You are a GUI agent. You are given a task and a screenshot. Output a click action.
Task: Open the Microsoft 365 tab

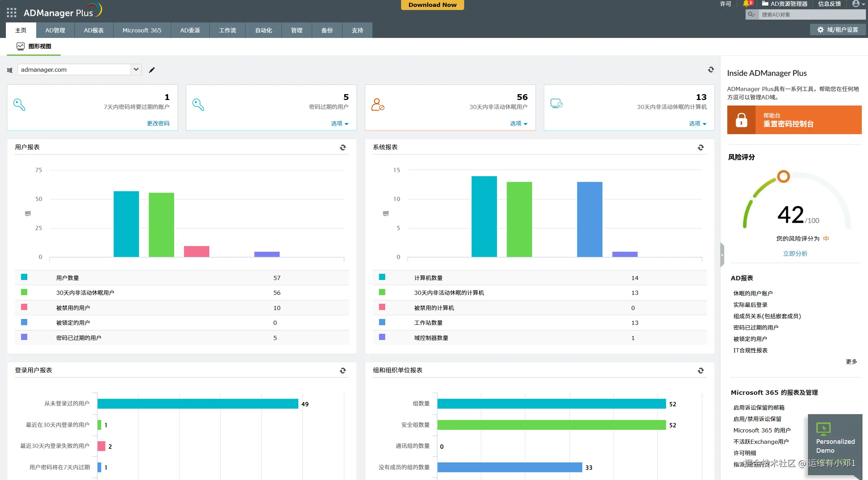pyautogui.click(x=142, y=30)
